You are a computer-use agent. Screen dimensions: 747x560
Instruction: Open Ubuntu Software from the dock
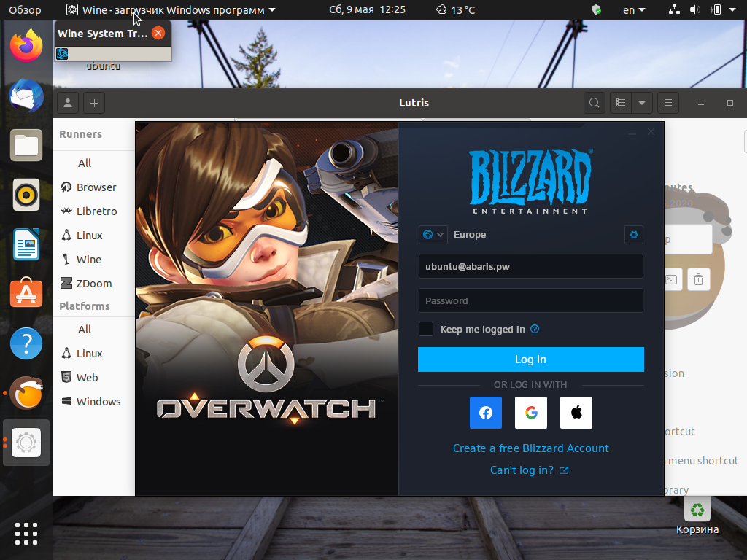point(26,294)
